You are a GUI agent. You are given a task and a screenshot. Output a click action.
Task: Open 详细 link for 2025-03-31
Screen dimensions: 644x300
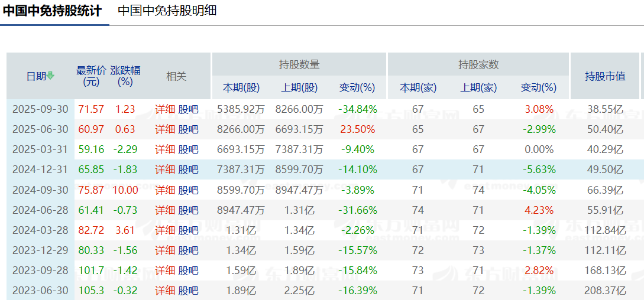pos(165,150)
